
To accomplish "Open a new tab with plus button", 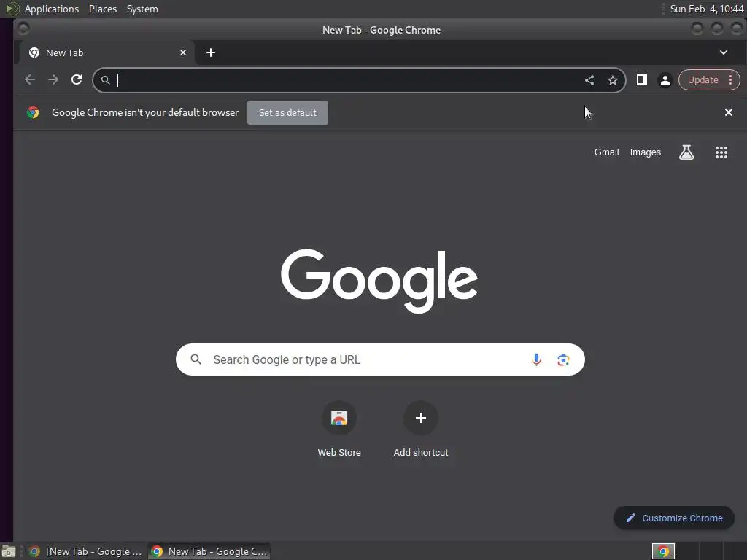I will 211,52.
